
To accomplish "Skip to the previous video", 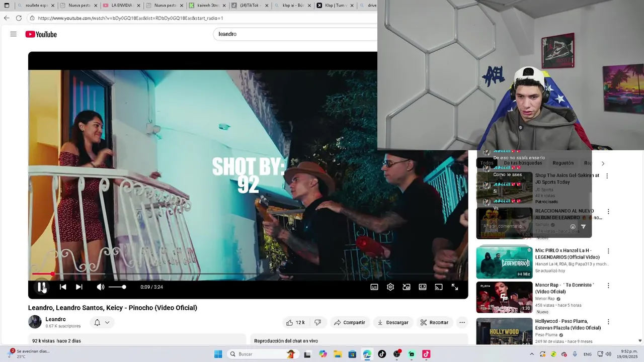I will tap(63, 287).
